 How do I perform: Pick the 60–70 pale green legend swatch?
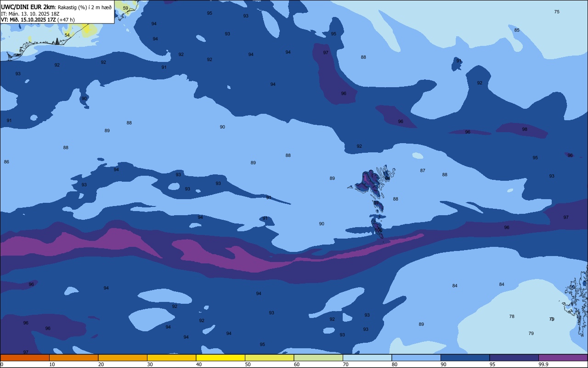[318, 357]
